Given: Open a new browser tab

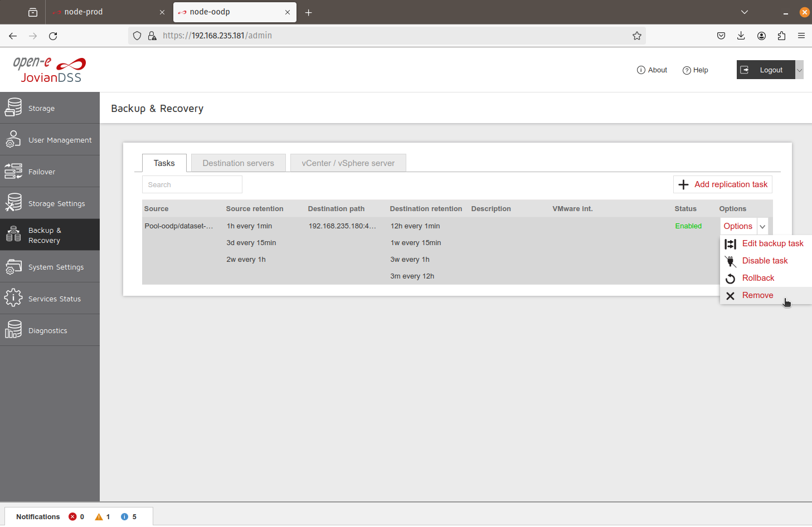Looking at the screenshot, I should (x=308, y=12).
